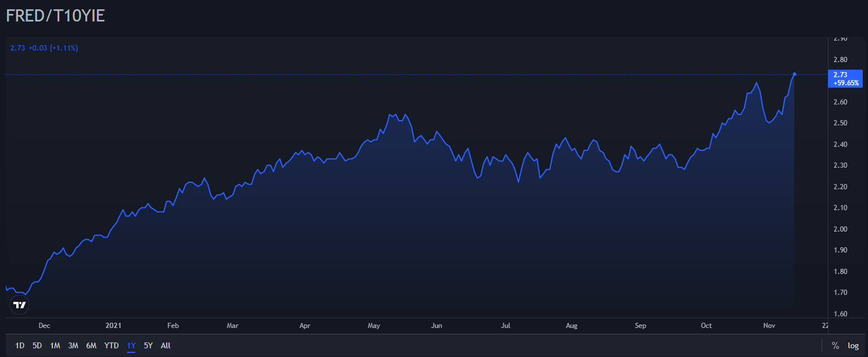Click the blue 2.73 price label
This screenshot has width=868, height=357.
[845, 78]
